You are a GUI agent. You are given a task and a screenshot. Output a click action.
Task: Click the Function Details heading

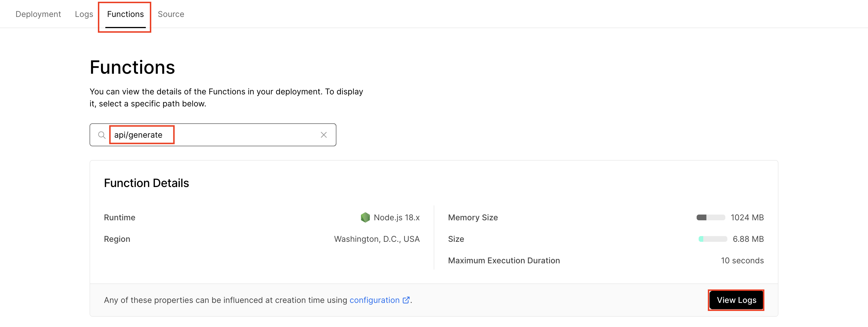tap(146, 183)
